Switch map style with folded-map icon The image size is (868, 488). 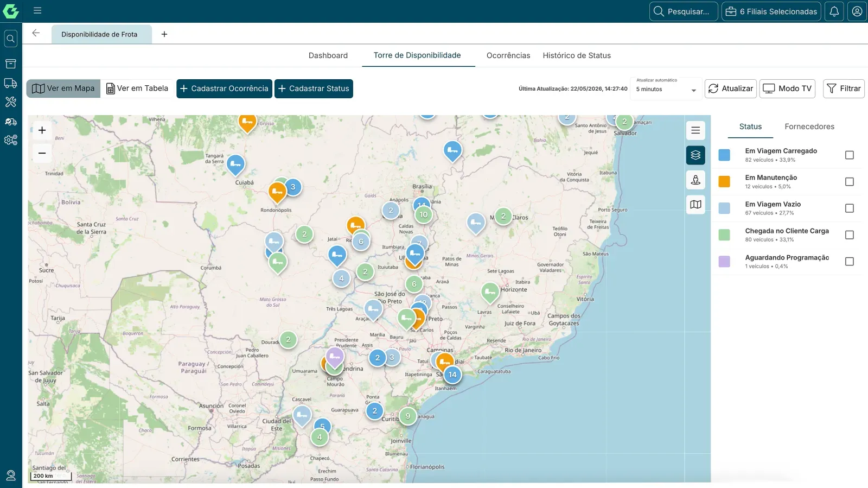coord(695,205)
